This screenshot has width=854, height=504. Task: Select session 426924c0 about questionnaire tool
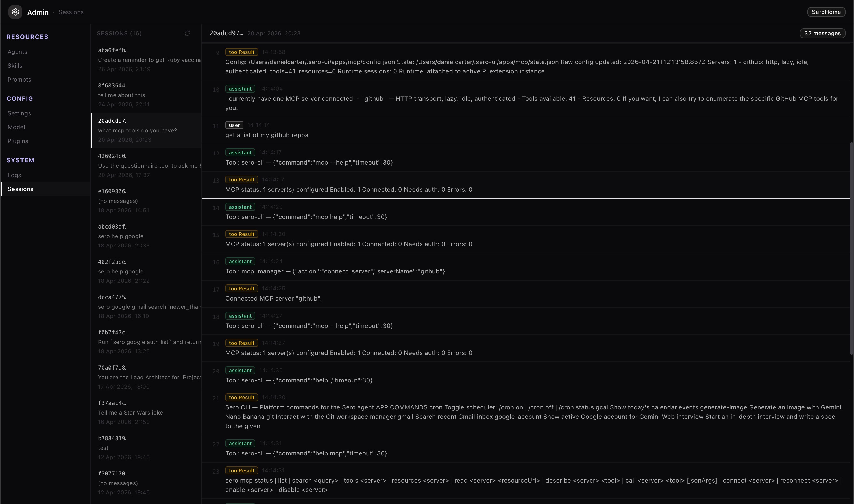pyautogui.click(x=146, y=165)
